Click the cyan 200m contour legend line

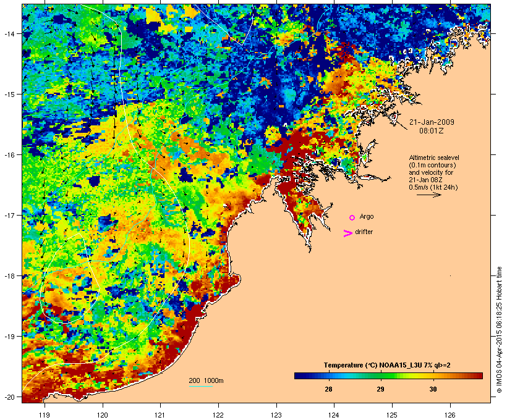pos(201,386)
